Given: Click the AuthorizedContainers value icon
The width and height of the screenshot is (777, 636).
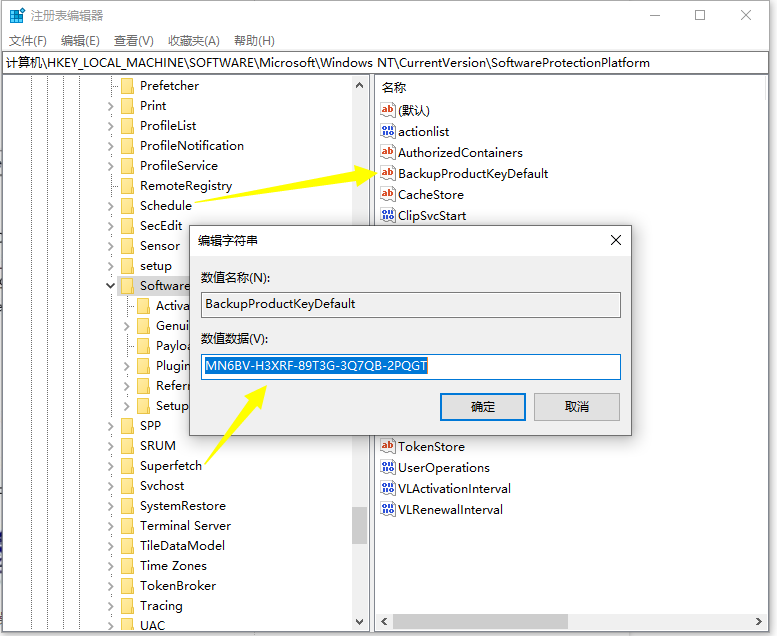Looking at the screenshot, I should [388, 153].
